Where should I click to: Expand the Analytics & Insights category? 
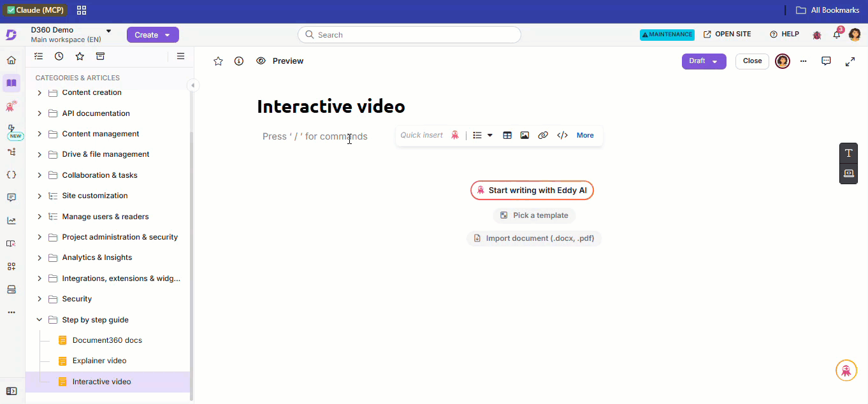click(40, 257)
